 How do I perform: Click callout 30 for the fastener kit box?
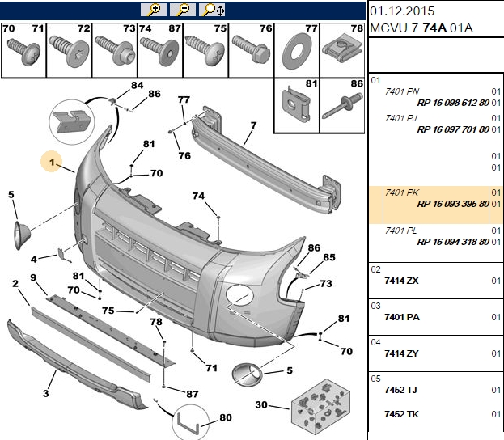tap(261, 404)
